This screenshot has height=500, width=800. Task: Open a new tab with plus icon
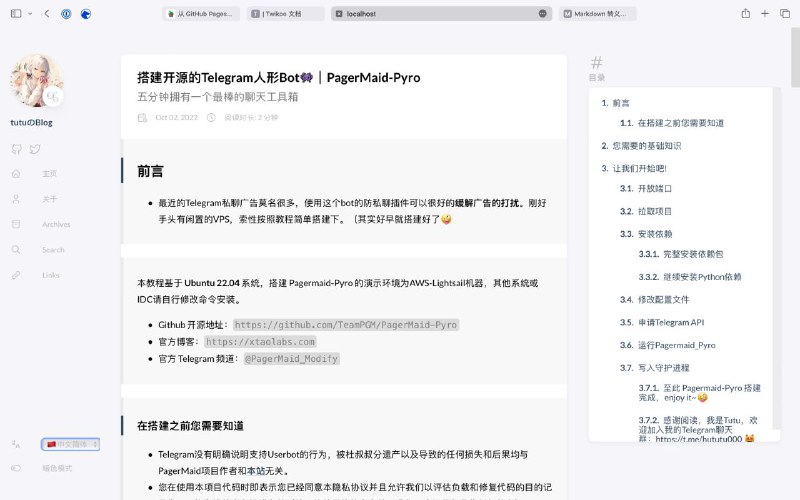pyautogui.click(x=765, y=14)
